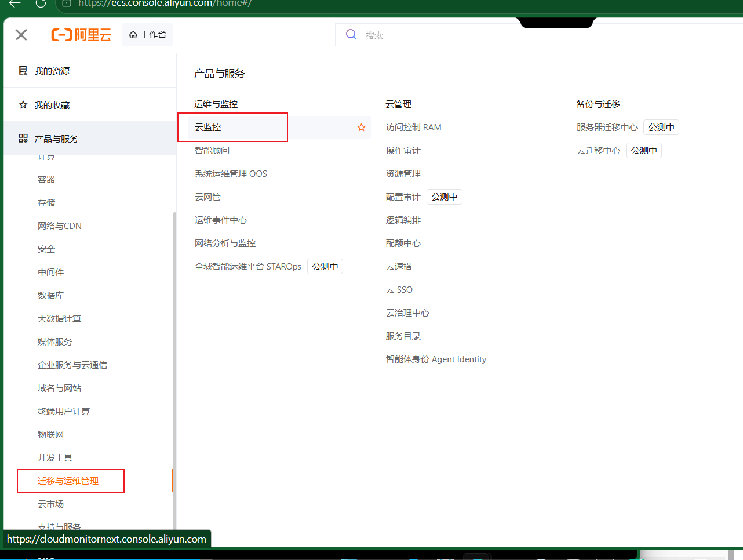Open the 运维事件中心 link
This screenshot has height=560, width=743.
pos(221,220)
